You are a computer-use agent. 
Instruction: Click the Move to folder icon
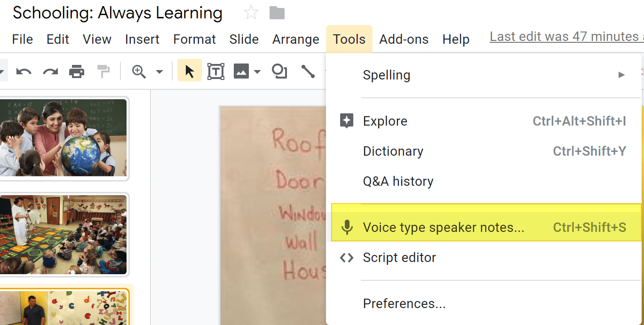point(277,13)
